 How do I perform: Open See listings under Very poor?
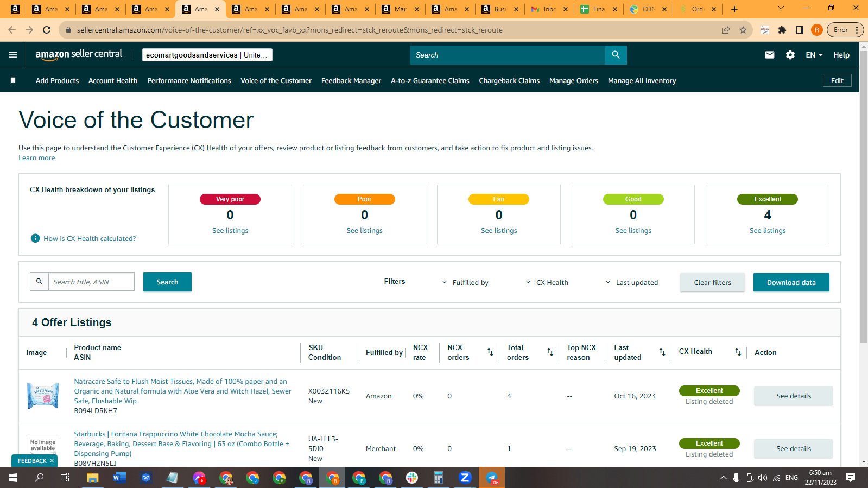pyautogui.click(x=230, y=231)
